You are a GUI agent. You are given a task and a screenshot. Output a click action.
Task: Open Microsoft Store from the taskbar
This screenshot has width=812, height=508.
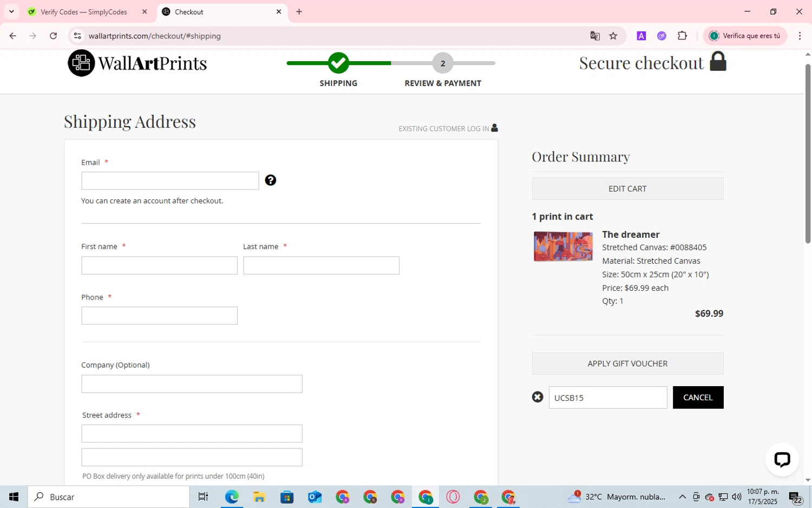(x=287, y=497)
